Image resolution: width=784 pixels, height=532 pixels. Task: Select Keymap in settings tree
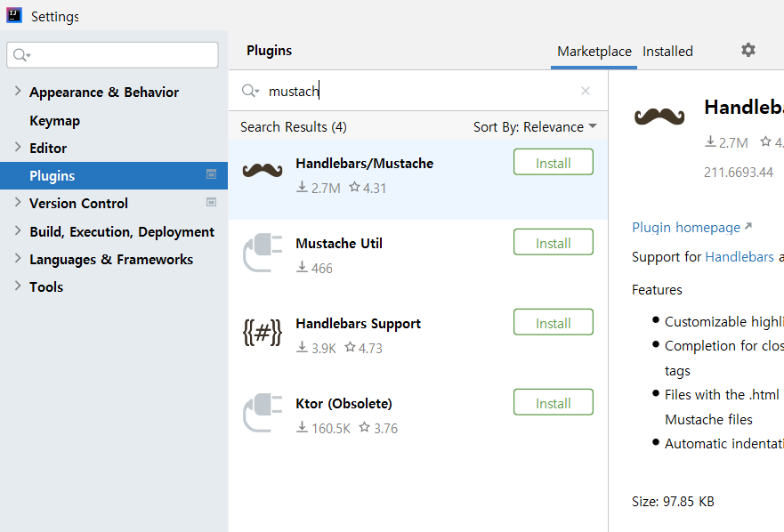54,121
